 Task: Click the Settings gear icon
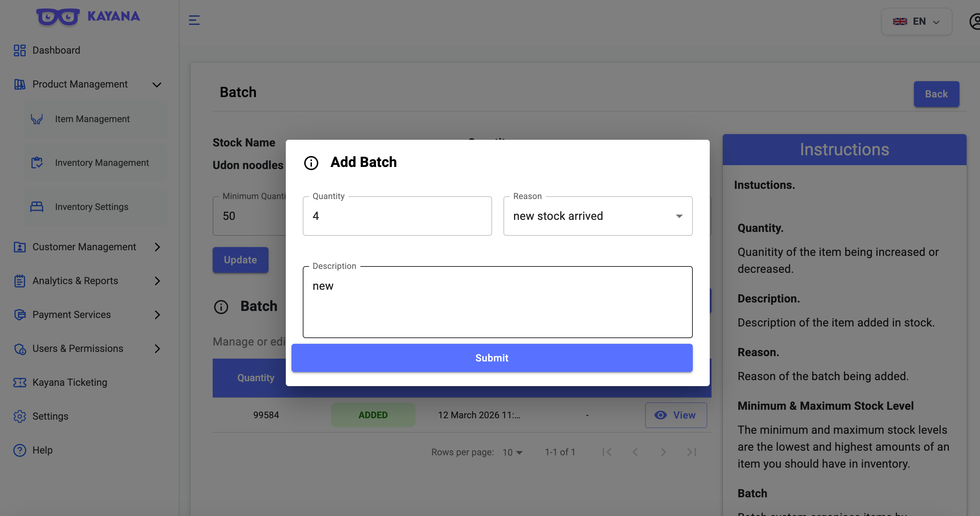pyautogui.click(x=19, y=416)
